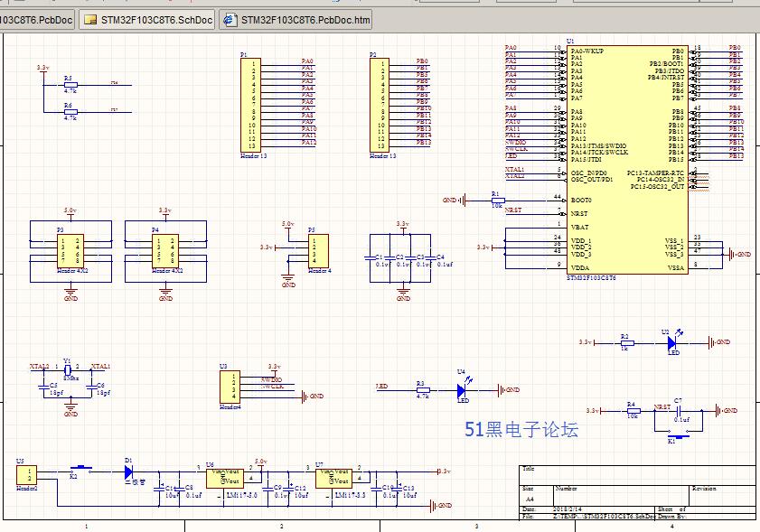Select the P2 Header 13 connector
Viewport: 760px width, 532px height.
pos(380,105)
